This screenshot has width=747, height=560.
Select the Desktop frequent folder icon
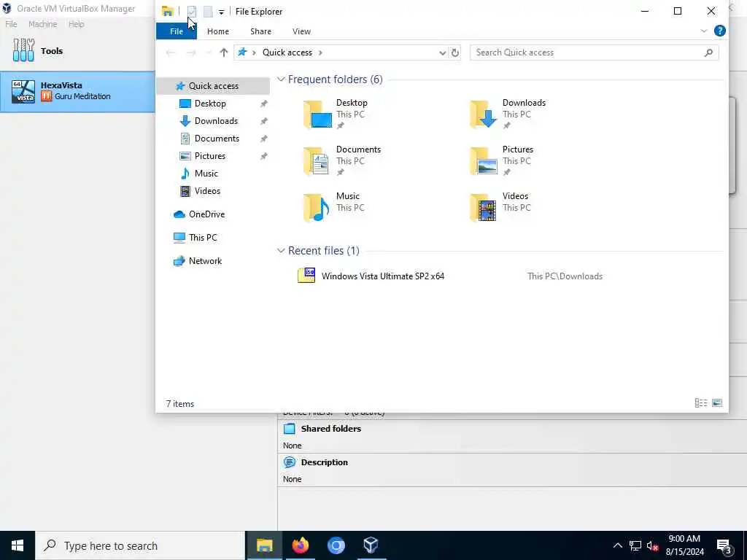pos(317,114)
